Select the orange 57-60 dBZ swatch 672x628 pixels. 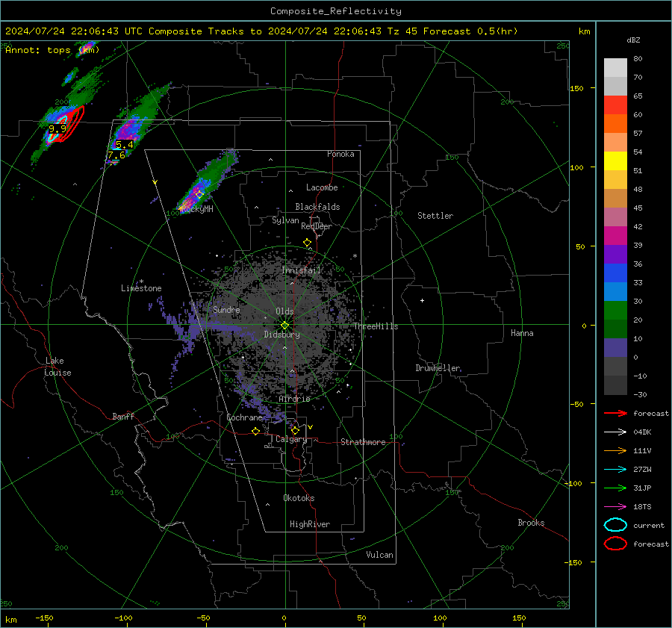(615, 124)
